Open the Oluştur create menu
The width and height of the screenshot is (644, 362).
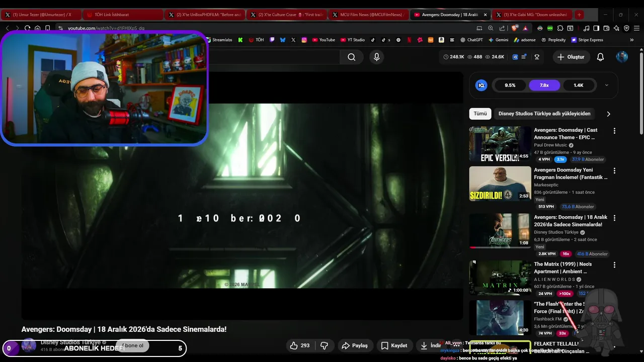click(571, 57)
